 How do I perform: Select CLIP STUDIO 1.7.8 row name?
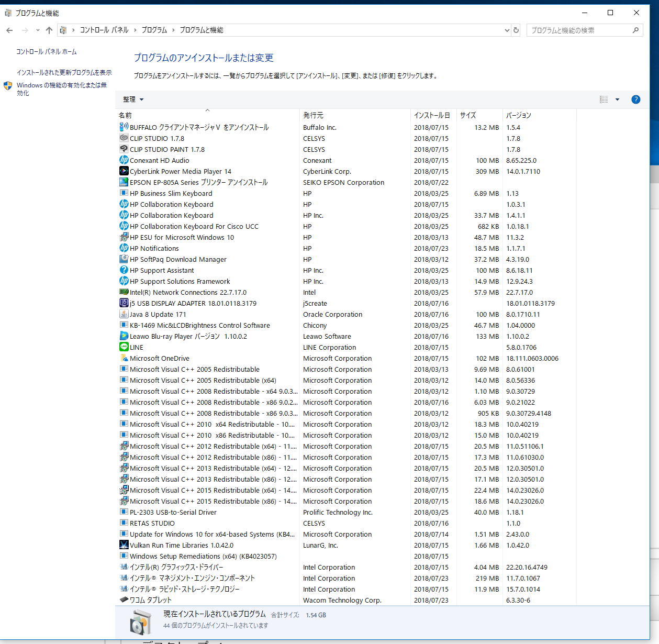tap(157, 139)
